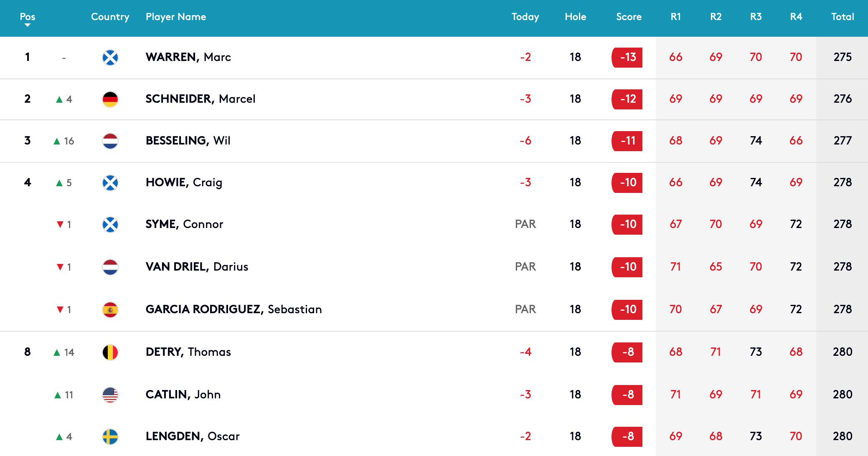This screenshot has height=456, width=868.
Task: Click the -8 score badge for Detry
Action: (627, 352)
